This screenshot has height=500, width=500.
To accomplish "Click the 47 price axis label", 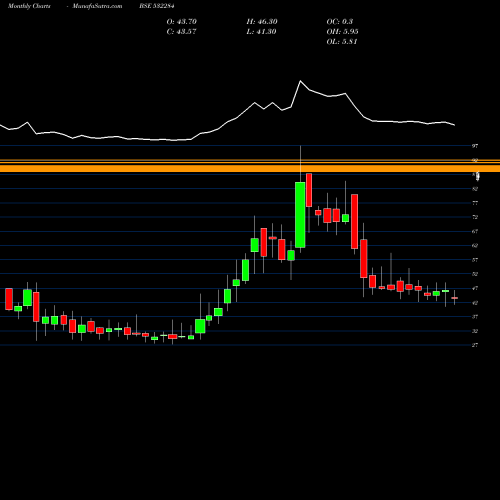I will click(475, 288).
